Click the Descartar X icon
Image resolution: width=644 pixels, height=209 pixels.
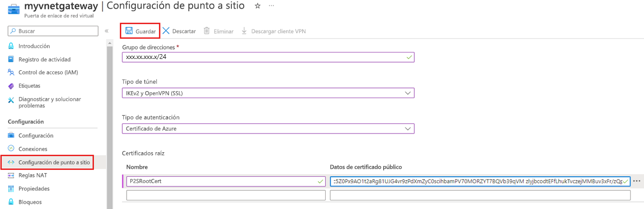pyautogui.click(x=166, y=31)
